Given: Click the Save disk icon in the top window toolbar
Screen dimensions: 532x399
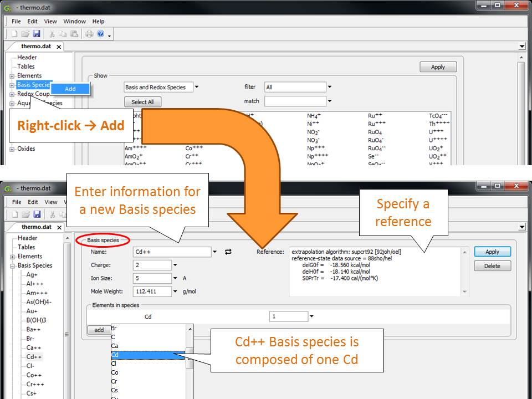Looking at the screenshot, I should [37, 34].
